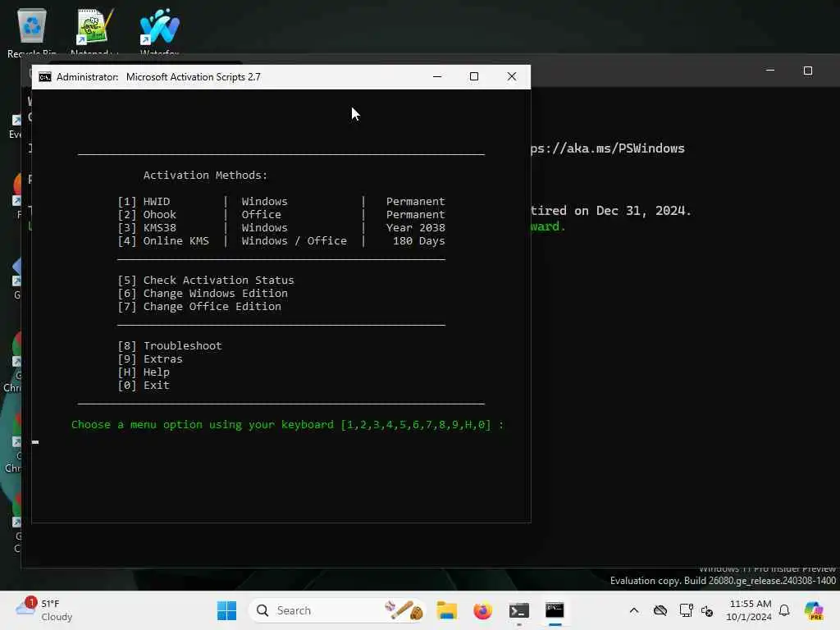Open the Windows Start menu
The width and height of the screenshot is (840, 630).
coord(226,610)
